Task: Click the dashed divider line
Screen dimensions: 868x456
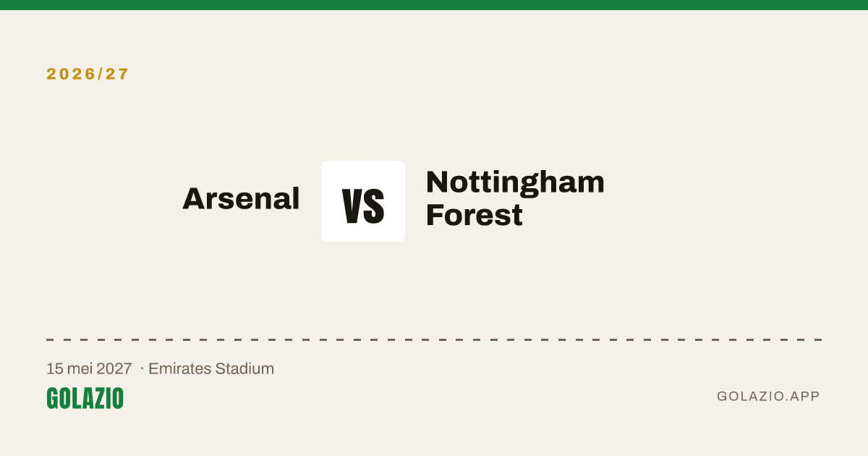Action: 434,339
